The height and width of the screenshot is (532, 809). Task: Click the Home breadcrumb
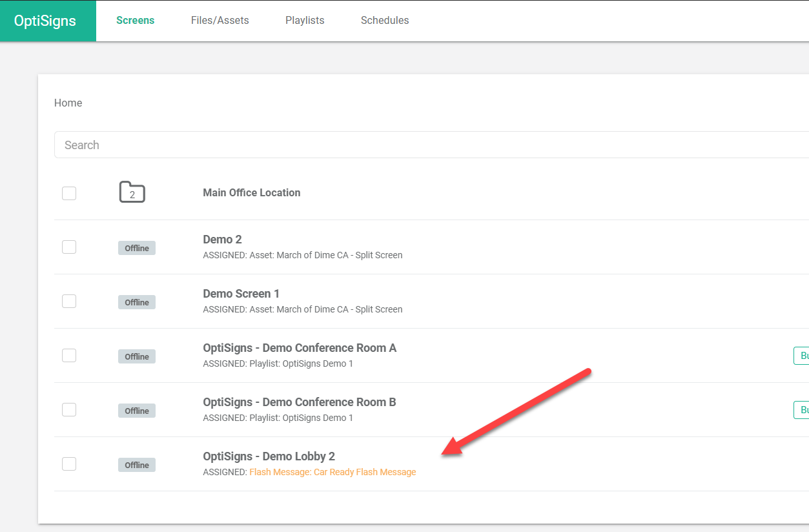click(68, 103)
